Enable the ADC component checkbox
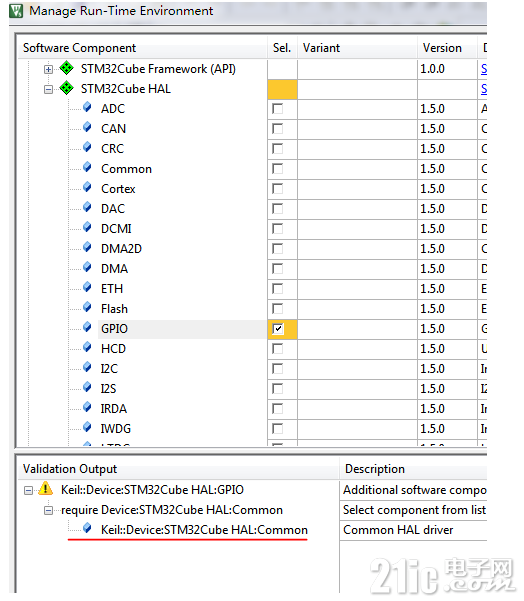The width and height of the screenshot is (524, 601). pos(278,109)
